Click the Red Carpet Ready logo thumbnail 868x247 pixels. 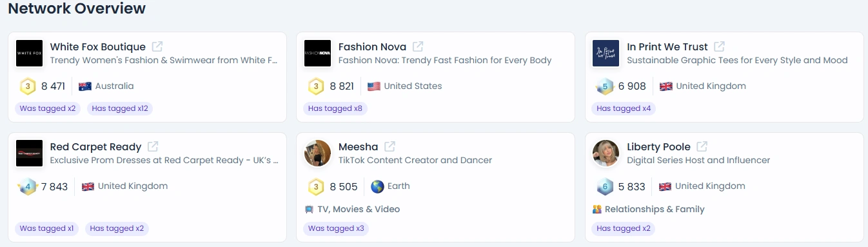(x=29, y=153)
